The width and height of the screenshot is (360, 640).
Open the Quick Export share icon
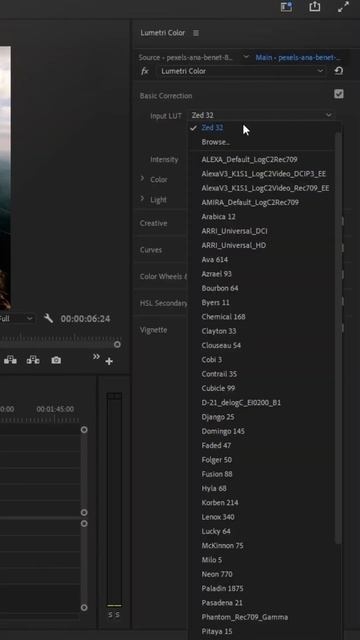click(x=314, y=7)
